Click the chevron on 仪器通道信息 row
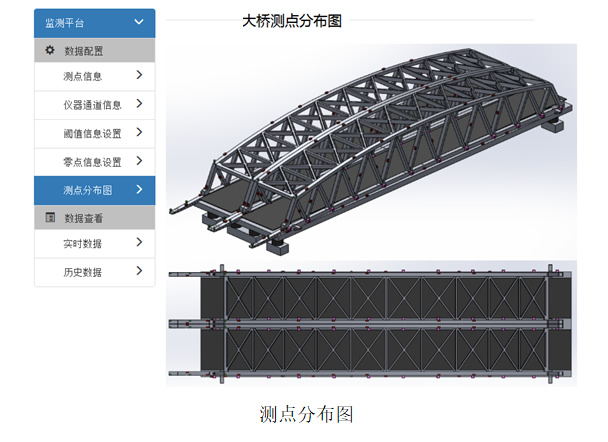The height and width of the screenshot is (442, 608). click(140, 104)
